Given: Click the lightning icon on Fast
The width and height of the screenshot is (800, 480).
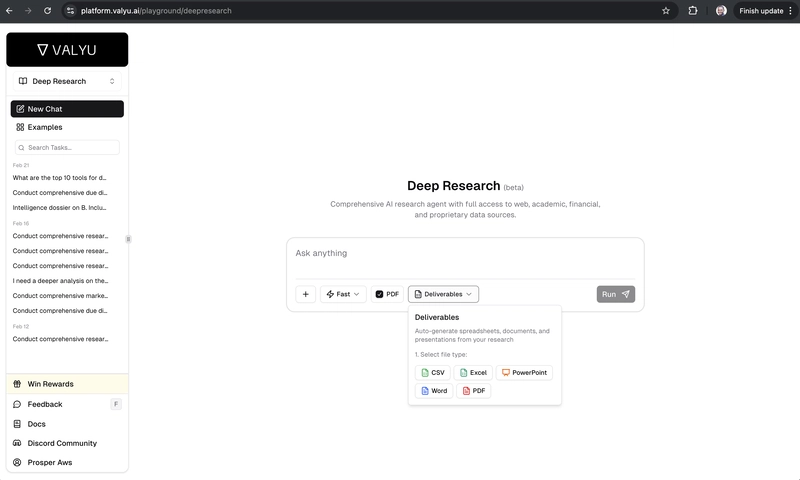Looking at the screenshot, I should 330,294.
